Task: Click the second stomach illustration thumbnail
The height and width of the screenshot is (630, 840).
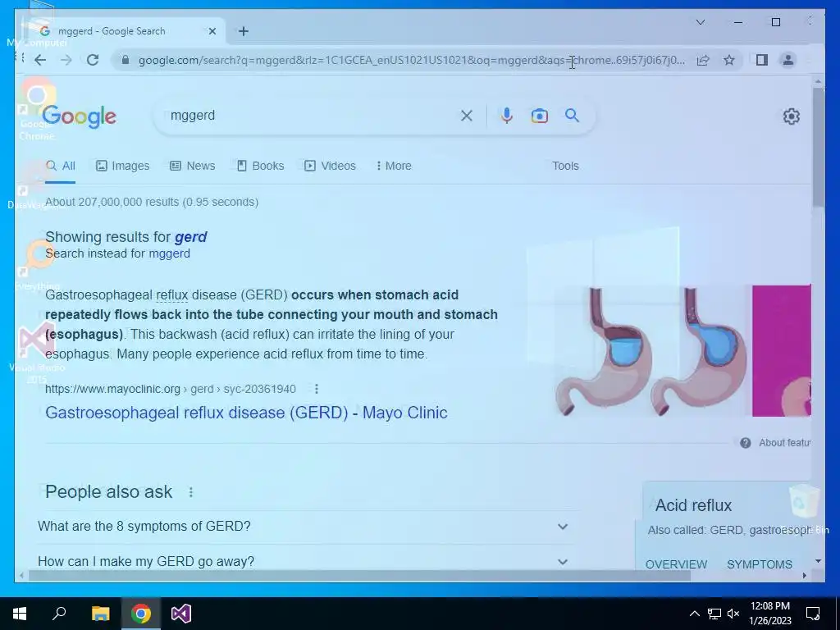Action: coord(699,351)
